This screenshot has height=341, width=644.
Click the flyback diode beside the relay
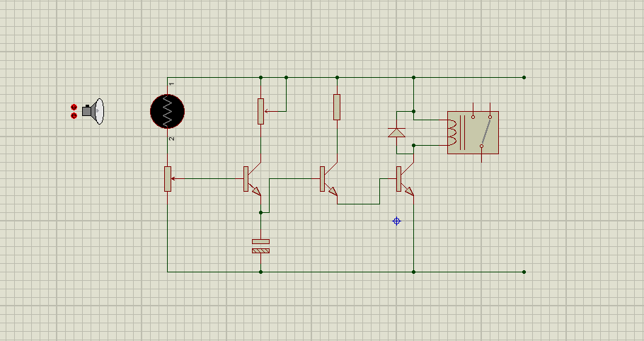397,132
